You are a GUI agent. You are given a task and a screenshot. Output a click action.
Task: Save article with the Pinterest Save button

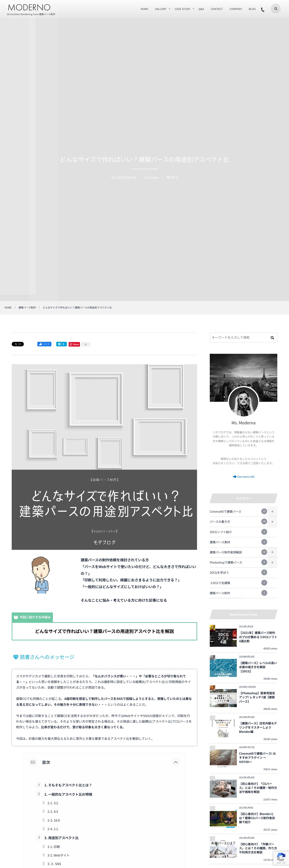[74, 344]
